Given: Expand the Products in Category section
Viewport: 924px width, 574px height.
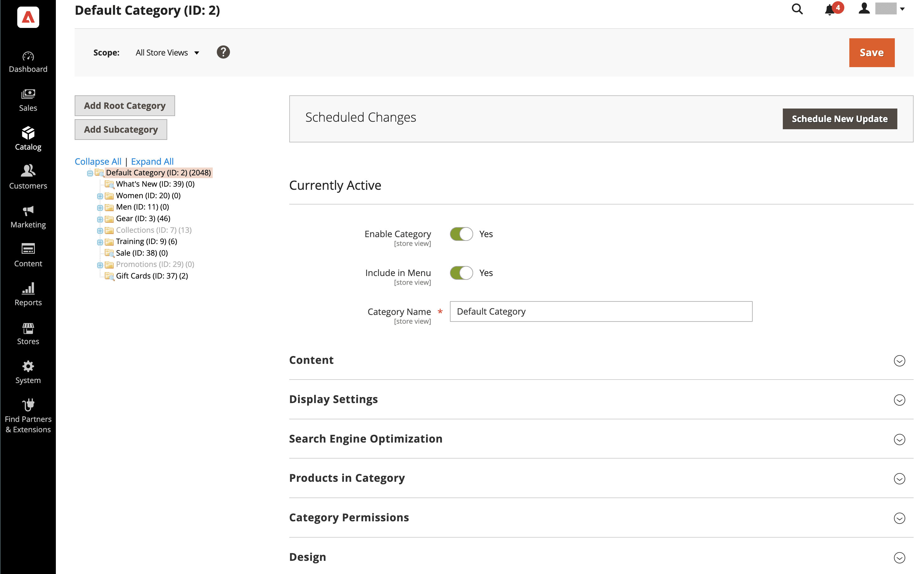Looking at the screenshot, I should [x=601, y=477].
